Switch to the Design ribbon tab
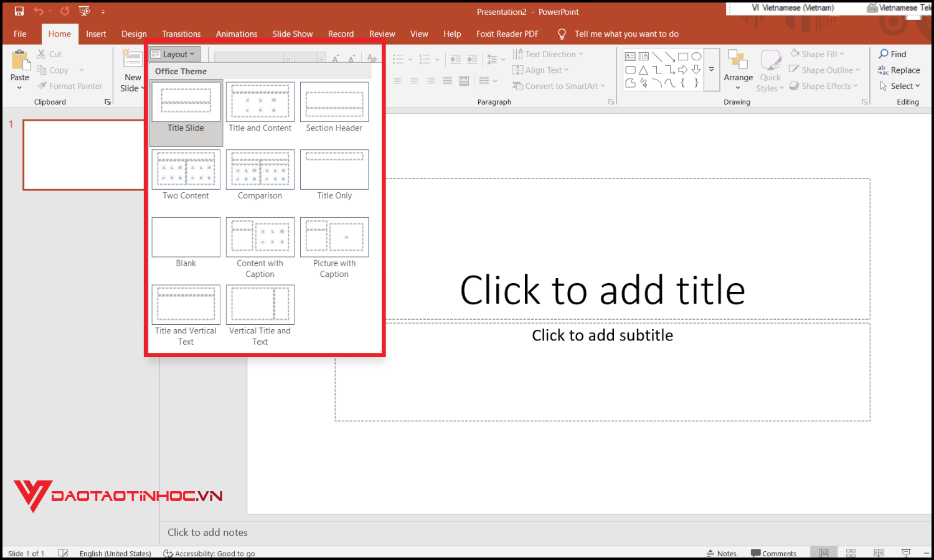Screen dimensions: 934x560 [x=134, y=34]
